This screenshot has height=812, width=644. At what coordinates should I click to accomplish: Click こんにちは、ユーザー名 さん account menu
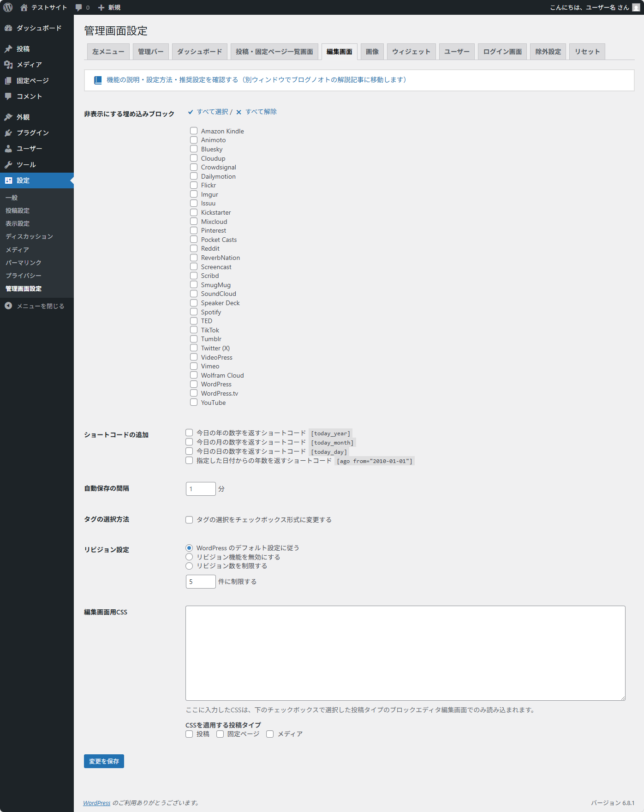[x=595, y=7]
